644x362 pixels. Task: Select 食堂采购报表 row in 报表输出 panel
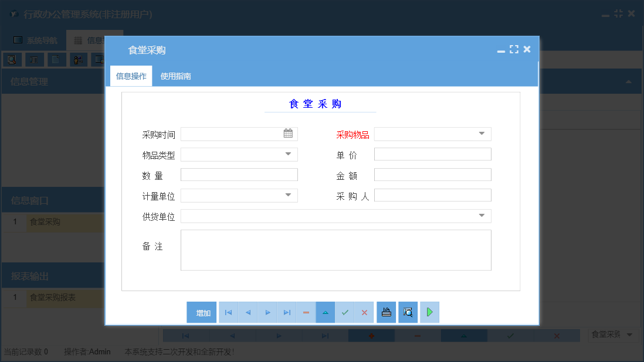click(x=53, y=297)
